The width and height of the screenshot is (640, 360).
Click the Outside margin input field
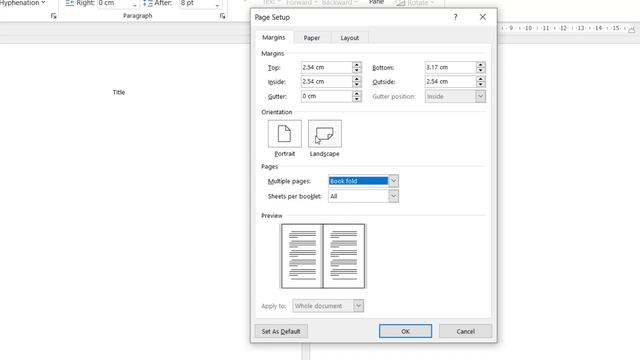click(450, 82)
